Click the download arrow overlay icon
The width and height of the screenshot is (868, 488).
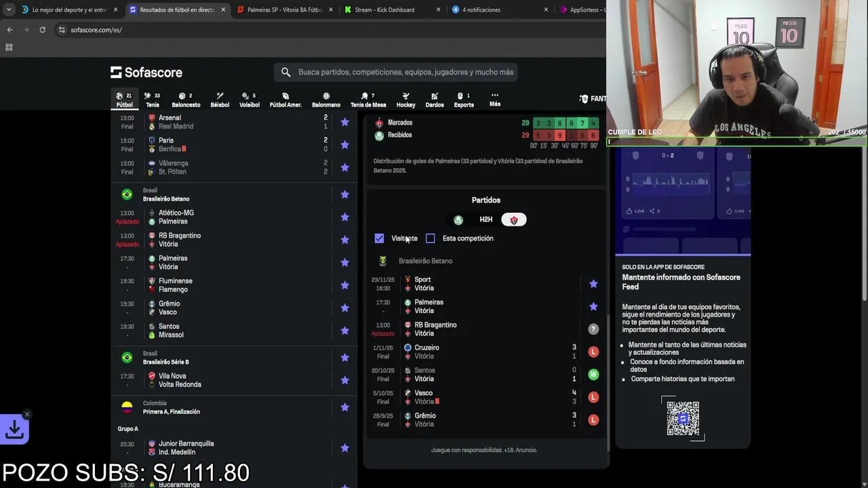(x=14, y=428)
